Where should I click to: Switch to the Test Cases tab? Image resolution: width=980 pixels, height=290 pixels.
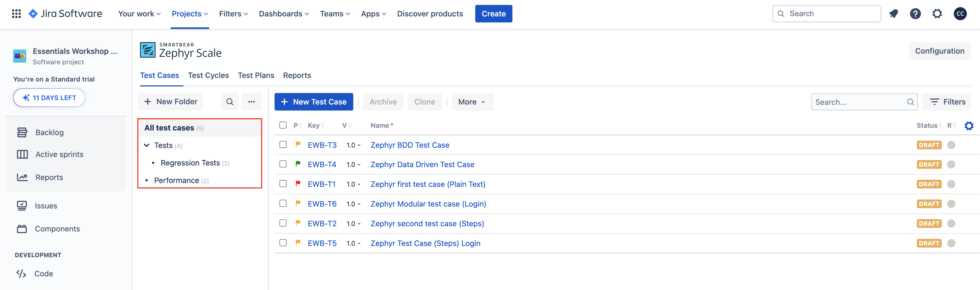159,75
